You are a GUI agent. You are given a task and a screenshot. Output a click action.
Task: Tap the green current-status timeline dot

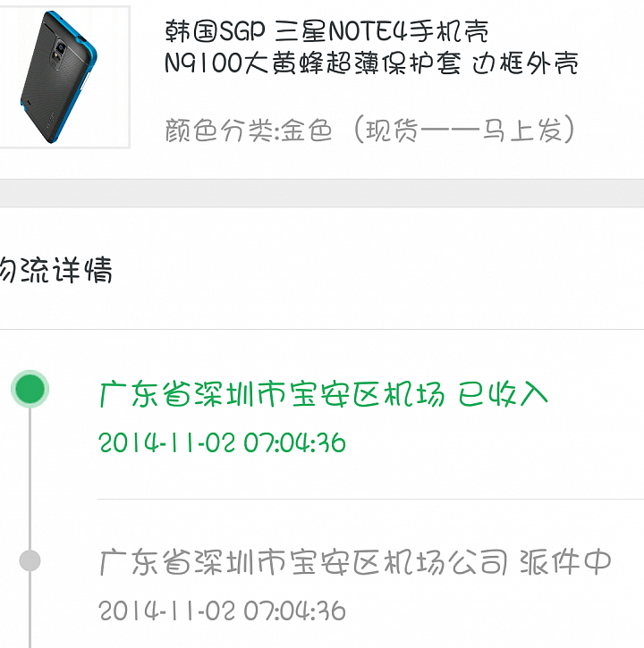click(30, 389)
